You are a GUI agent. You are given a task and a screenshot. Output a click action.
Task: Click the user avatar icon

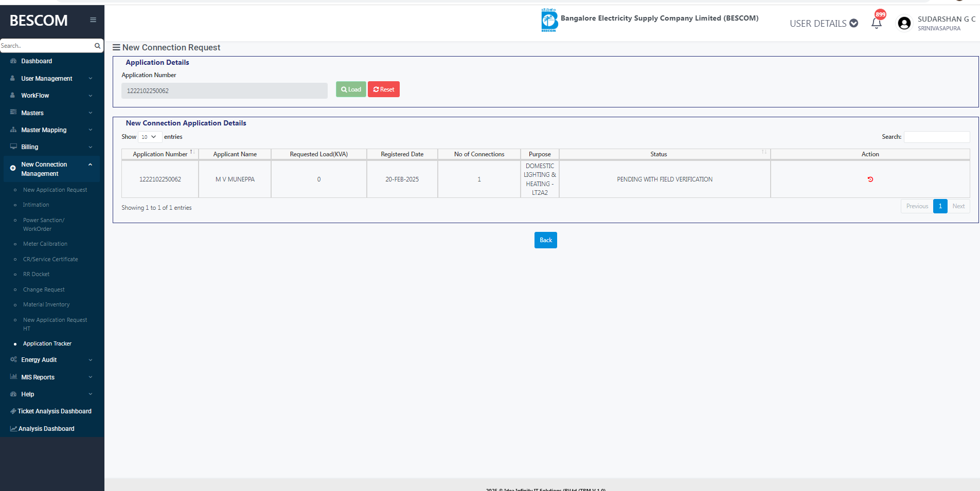pos(904,23)
